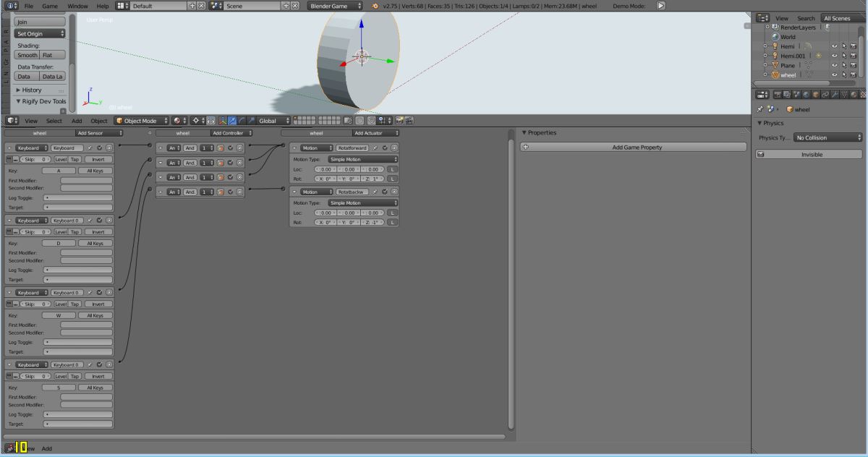
Task: Start Demo Mode play button
Action: tap(661, 5)
